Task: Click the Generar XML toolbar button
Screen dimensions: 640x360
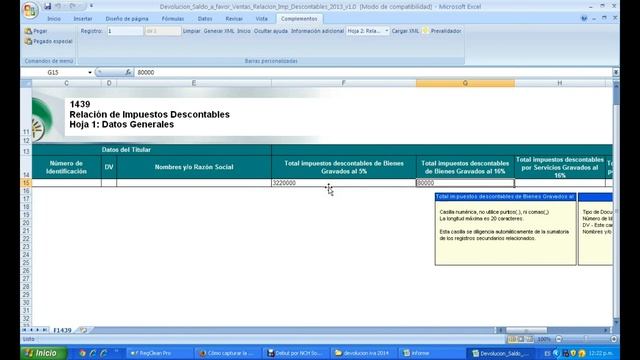Action: tap(219, 31)
